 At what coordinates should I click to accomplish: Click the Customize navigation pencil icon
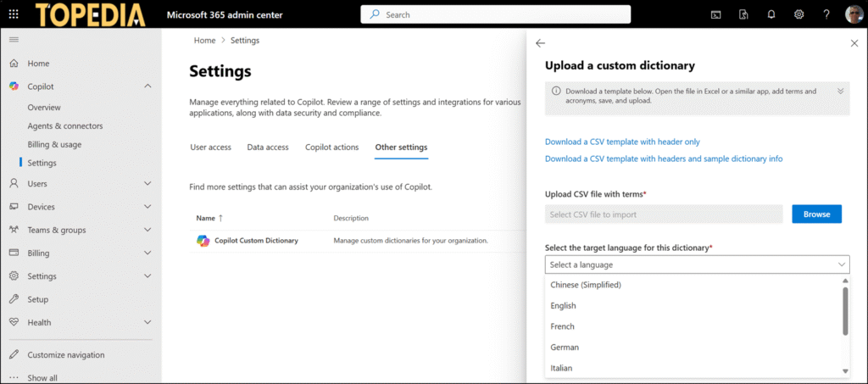point(14,354)
